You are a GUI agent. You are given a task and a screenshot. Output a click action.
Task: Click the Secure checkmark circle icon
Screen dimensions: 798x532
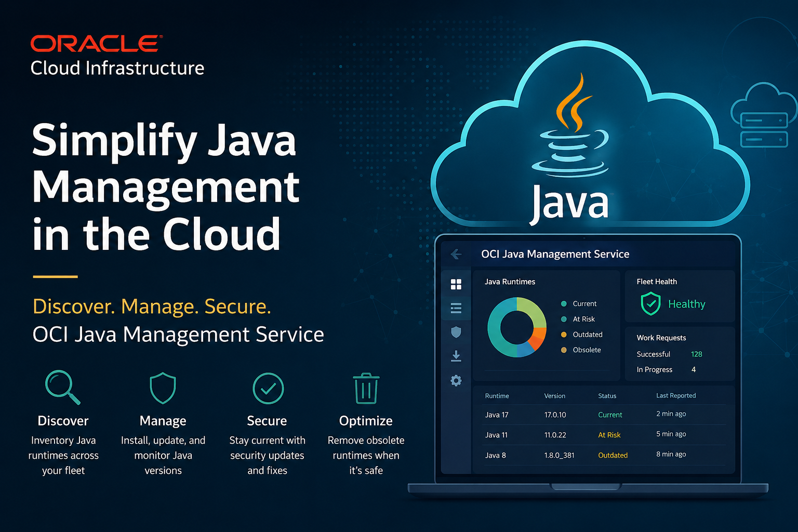click(x=268, y=388)
